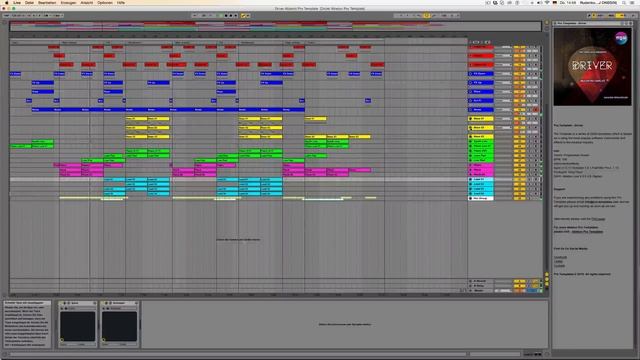Screen dimensions: 640x360
Task: Select the Lead 03 track header
Action: (481, 189)
